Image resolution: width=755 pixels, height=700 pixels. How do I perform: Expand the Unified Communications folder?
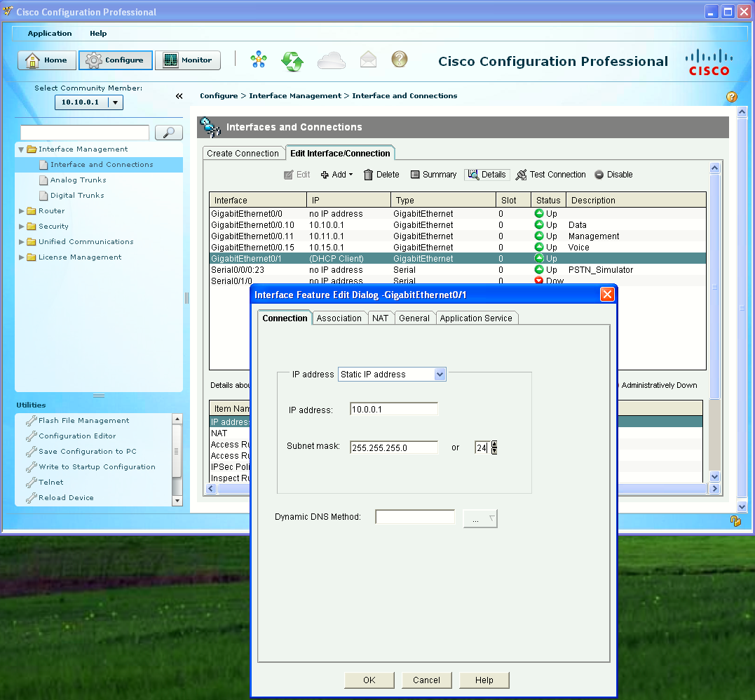21,242
